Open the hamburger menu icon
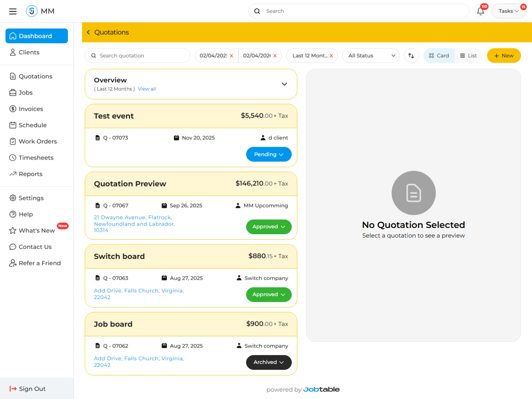Viewport: 532px width, 399px height. point(13,11)
